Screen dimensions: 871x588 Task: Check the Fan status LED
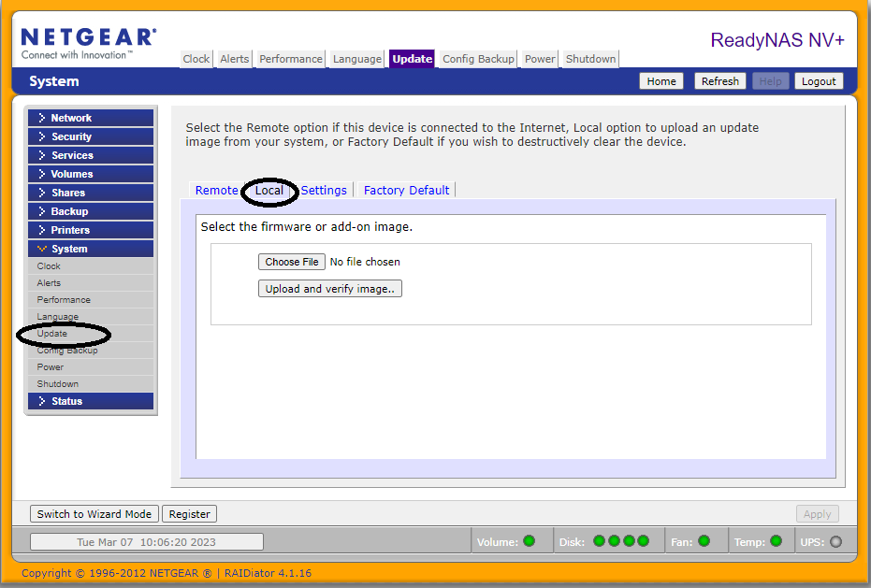coord(704,541)
